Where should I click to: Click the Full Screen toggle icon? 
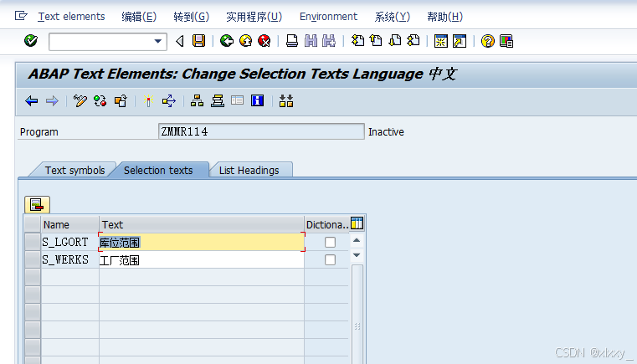[237, 100]
